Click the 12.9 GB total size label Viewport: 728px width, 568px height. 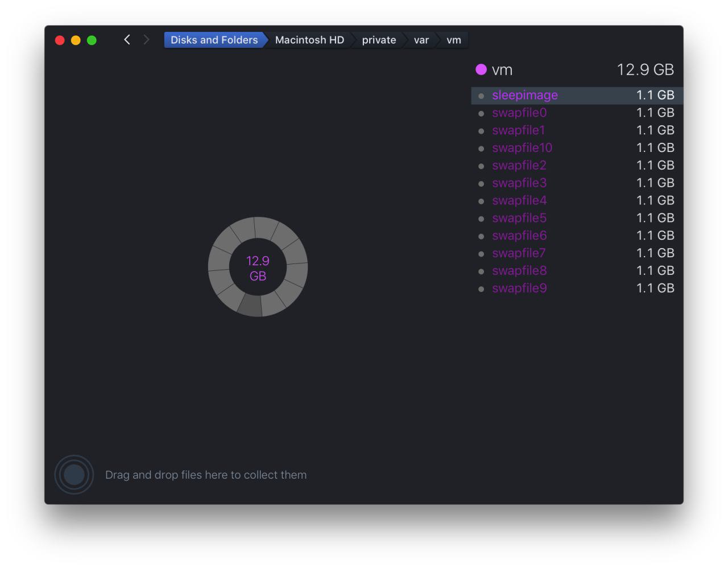pos(645,69)
